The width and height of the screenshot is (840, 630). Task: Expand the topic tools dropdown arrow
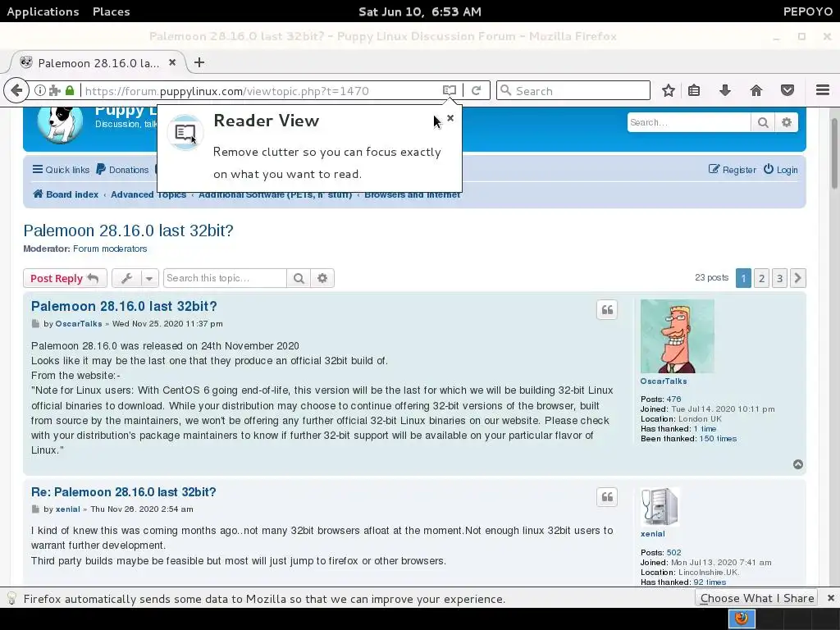click(x=149, y=278)
